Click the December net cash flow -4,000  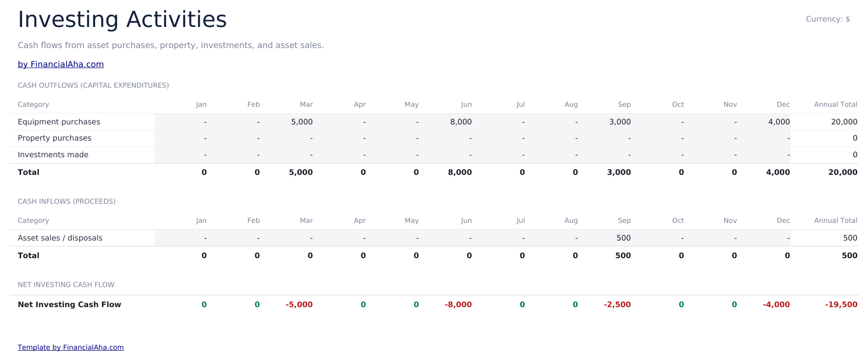pyautogui.click(x=776, y=305)
